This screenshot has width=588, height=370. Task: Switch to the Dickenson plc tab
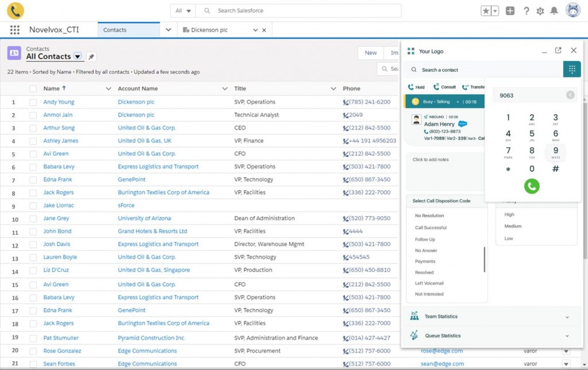coord(213,30)
